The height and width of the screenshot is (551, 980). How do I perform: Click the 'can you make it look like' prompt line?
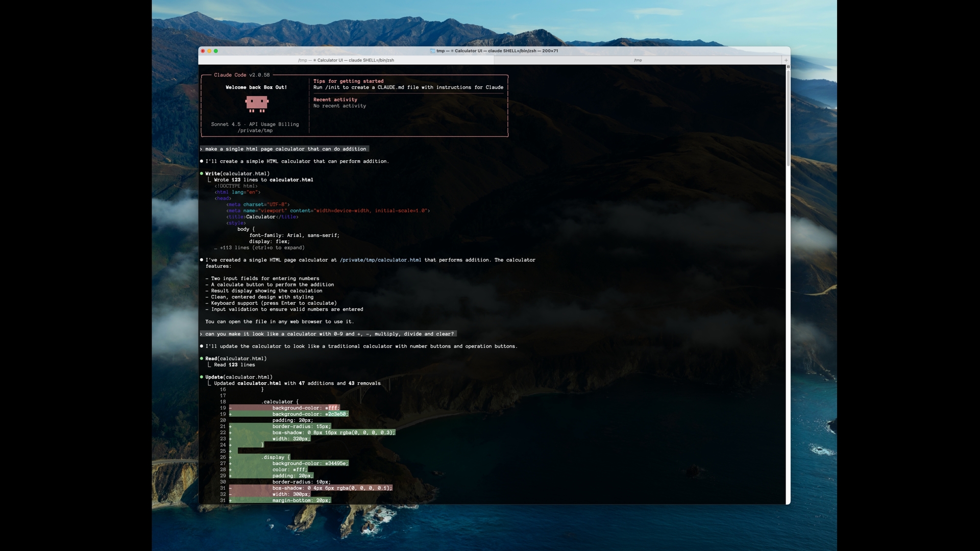[329, 334]
